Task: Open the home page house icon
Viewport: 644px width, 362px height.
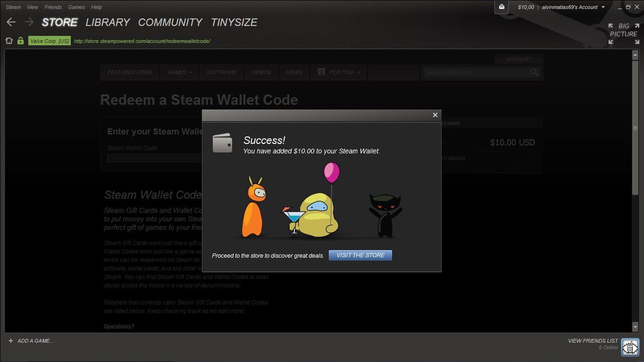Action: [x=9, y=41]
